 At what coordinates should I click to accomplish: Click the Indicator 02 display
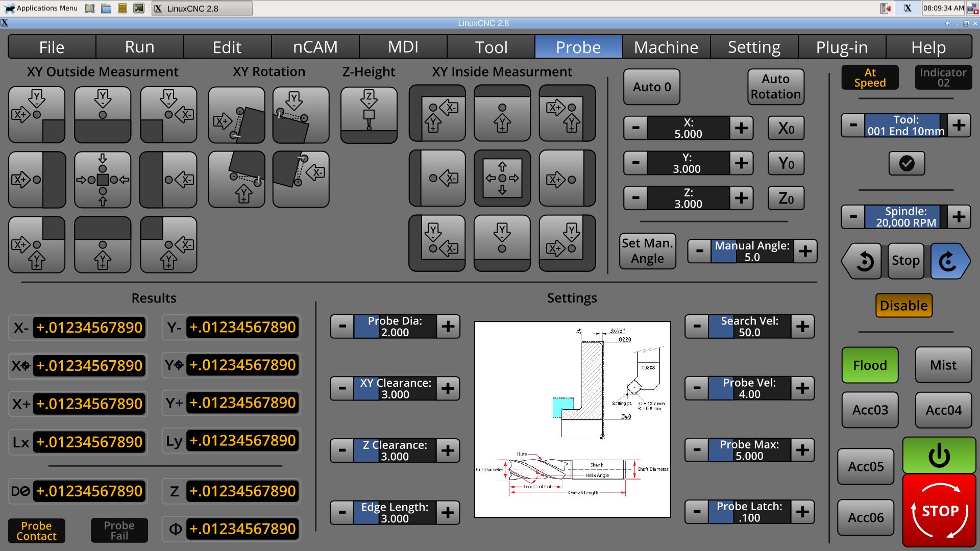coord(943,78)
